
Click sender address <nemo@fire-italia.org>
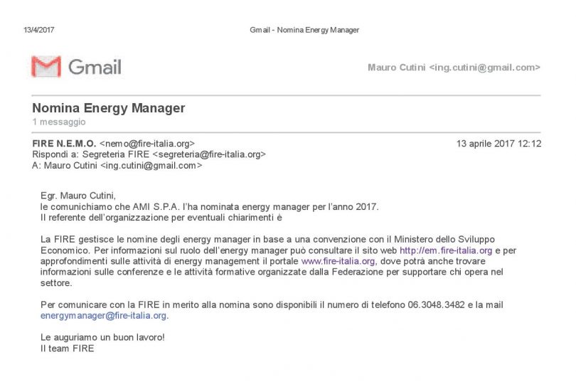click(x=147, y=143)
